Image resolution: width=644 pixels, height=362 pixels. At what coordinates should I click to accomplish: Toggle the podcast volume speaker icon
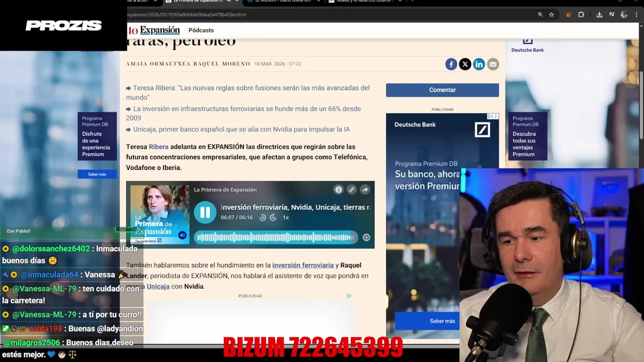point(182,235)
